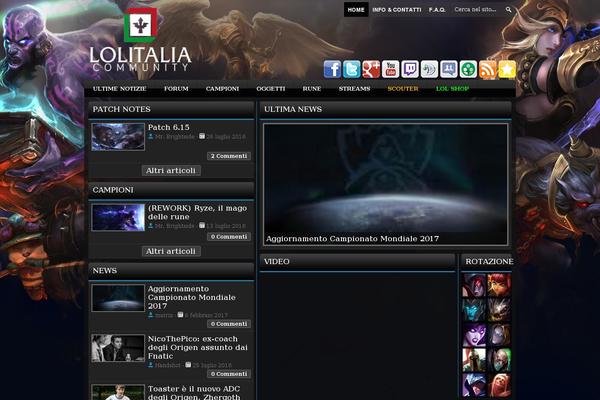The width and height of the screenshot is (600, 400).
Task: Click the VIDEO section header
Action: (357, 262)
